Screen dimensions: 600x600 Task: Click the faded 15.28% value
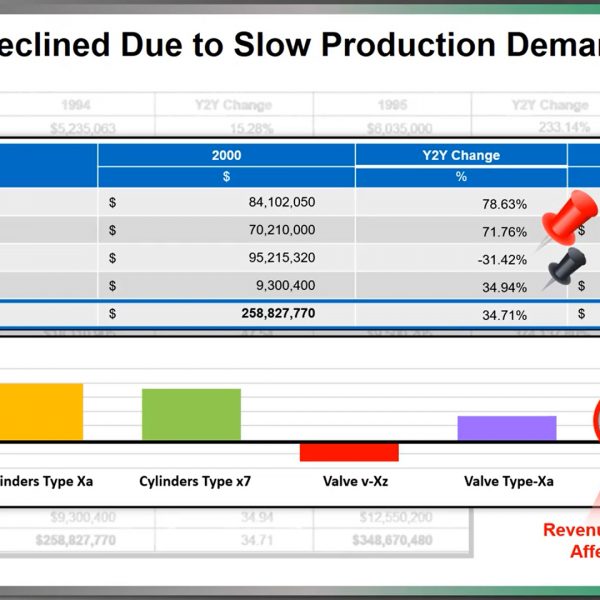251,129
